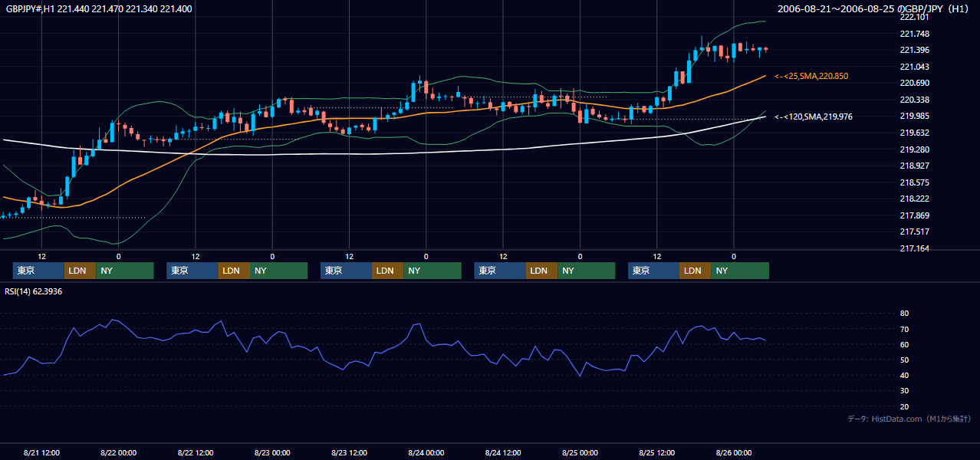Click price axis value 219.632
This screenshot has height=460, width=980.
click(913, 133)
